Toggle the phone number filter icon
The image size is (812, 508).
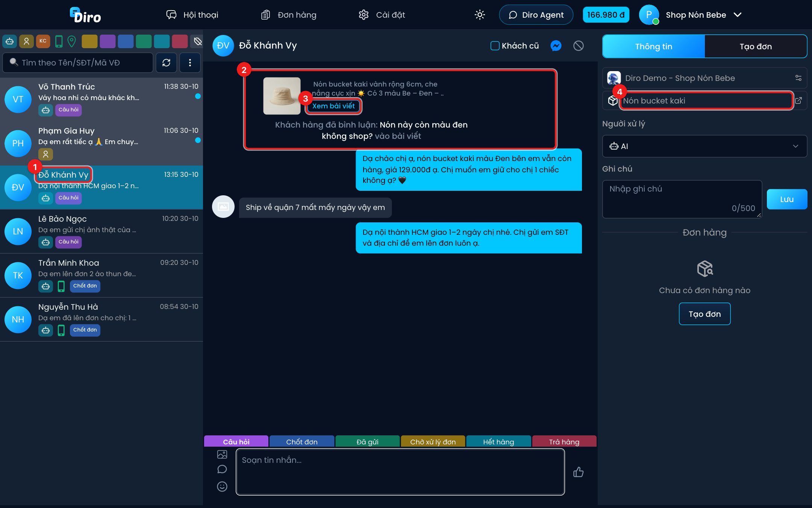(59, 41)
